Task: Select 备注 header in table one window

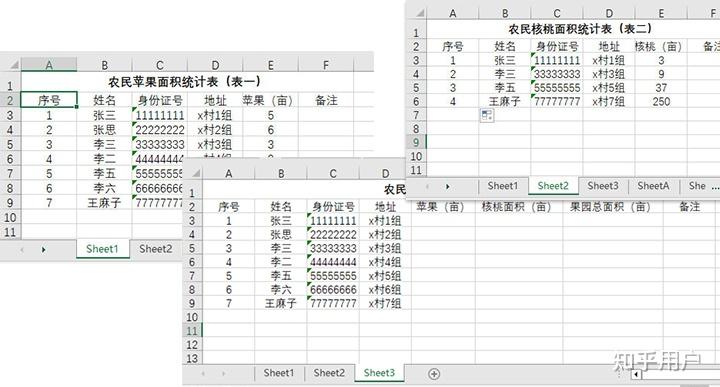Action: click(326, 100)
